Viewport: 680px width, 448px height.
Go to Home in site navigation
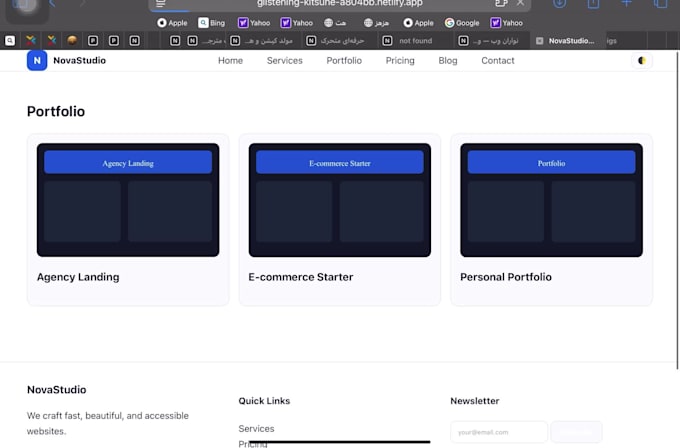click(230, 61)
